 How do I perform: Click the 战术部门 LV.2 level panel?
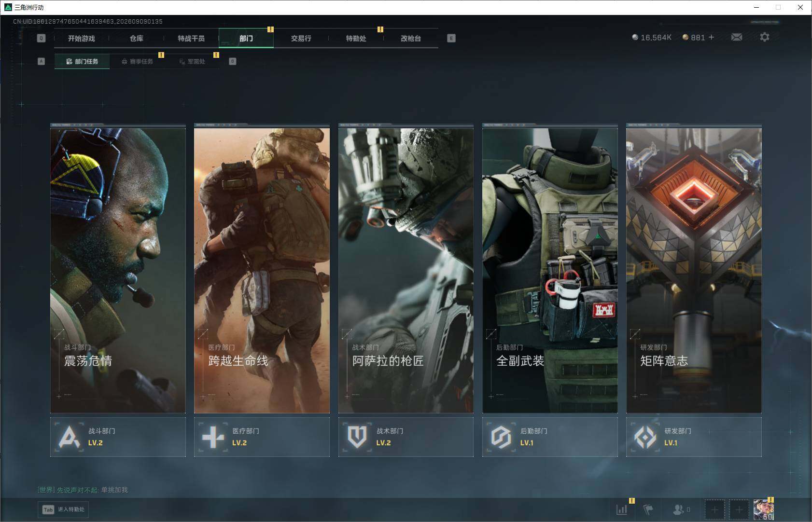[406, 437]
